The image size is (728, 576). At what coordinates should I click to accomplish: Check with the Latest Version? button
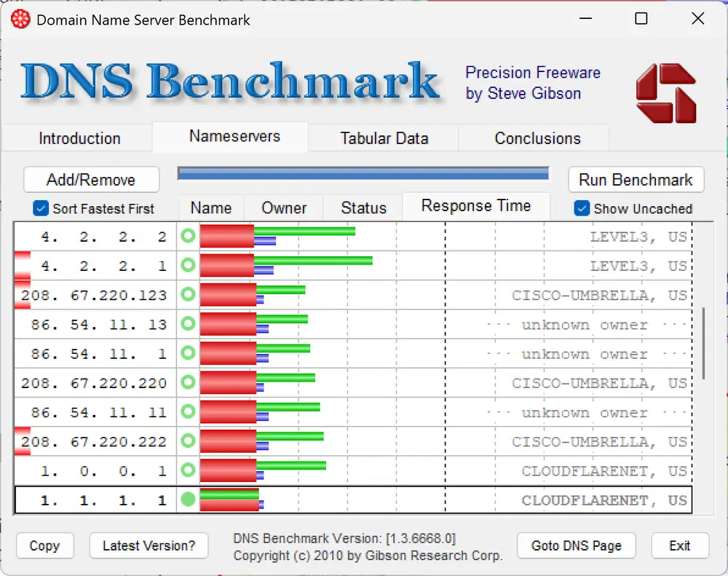coord(149,545)
